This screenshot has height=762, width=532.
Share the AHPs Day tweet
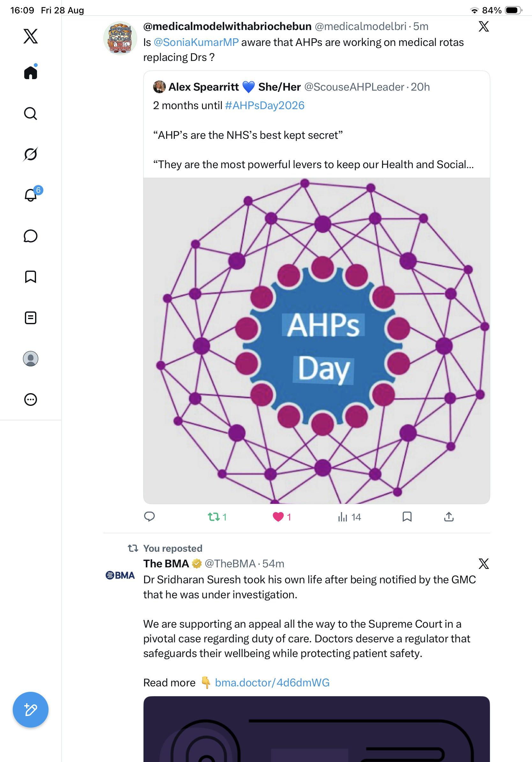(449, 517)
